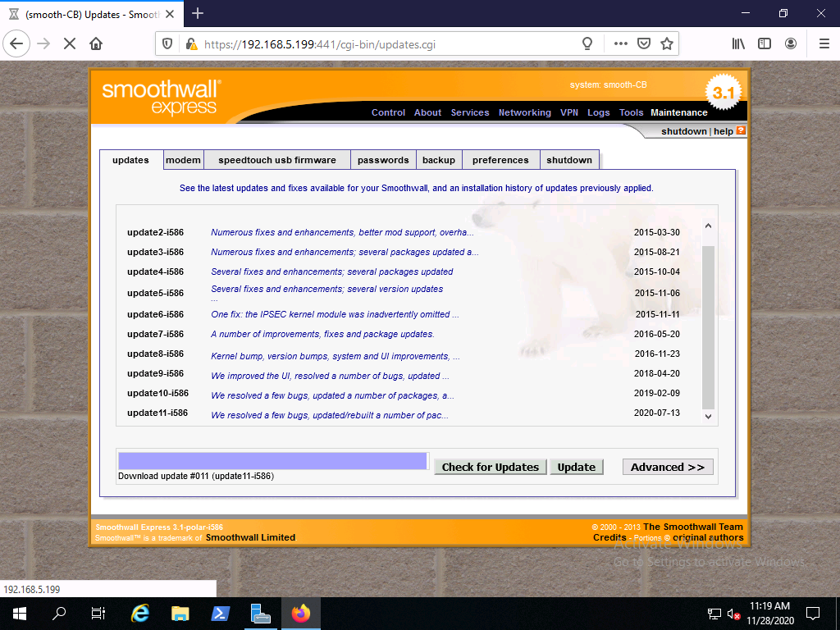
Task: Click the Credits link in footer
Action: pyautogui.click(x=609, y=537)
